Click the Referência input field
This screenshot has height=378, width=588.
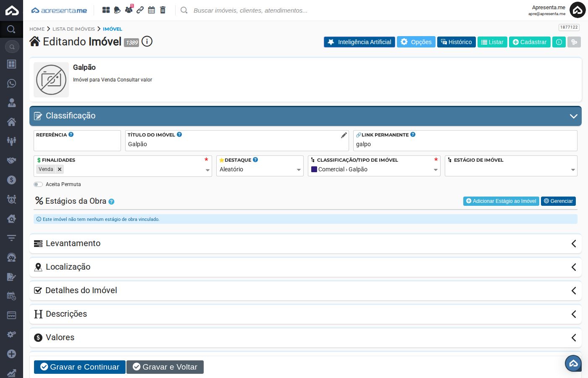click(x=77, y=144)
